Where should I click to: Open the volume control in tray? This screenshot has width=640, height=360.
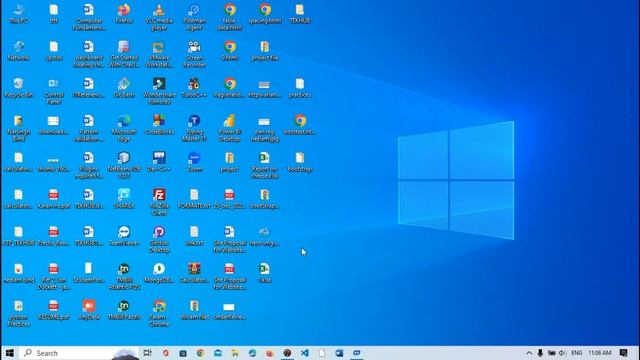(x=562, y=353)
